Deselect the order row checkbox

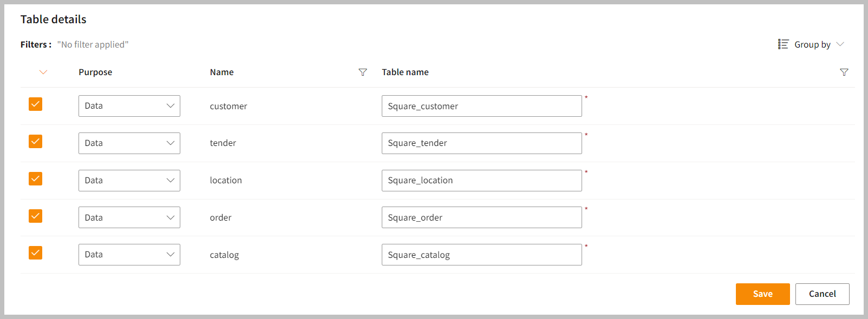click(x=35, y=216)
